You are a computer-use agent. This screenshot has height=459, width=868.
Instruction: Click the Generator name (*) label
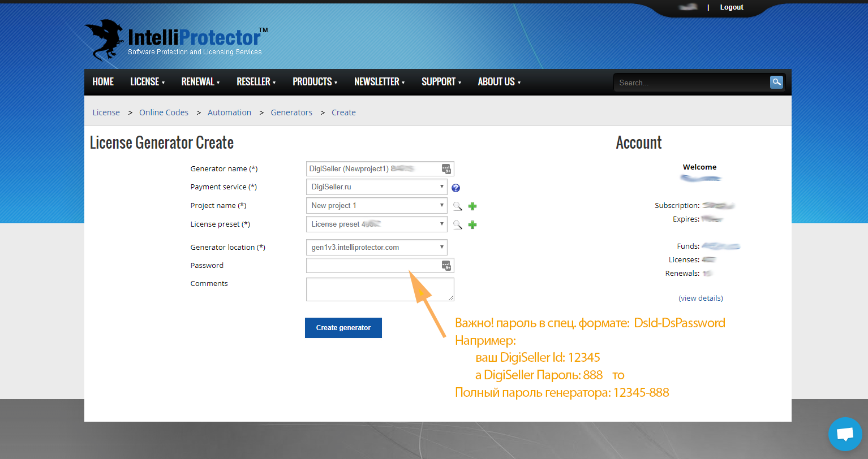click(x=224, y=168)
